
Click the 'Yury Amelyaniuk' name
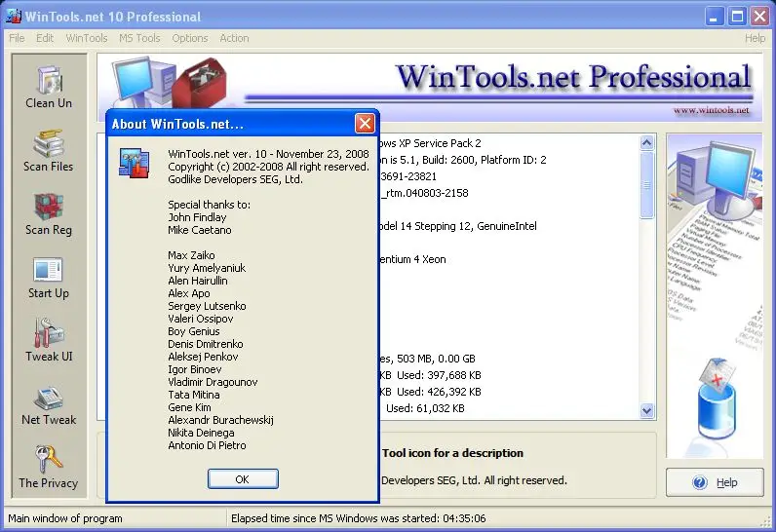point(207,268)
